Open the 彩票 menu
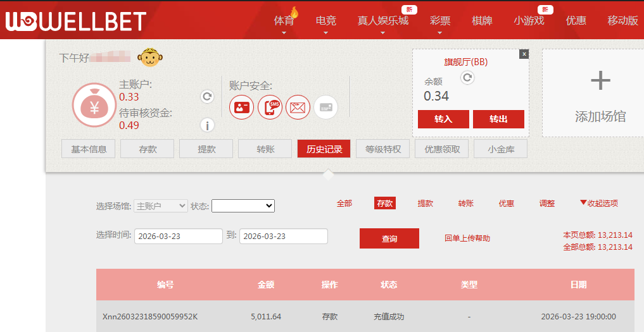Screen dimensions: 644x332 coord(440,20)
